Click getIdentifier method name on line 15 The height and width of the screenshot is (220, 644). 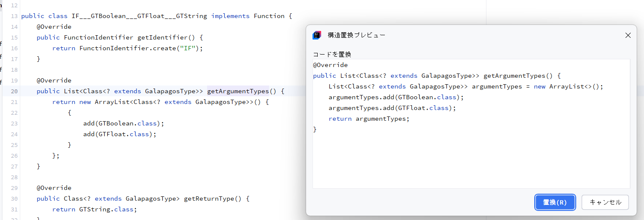click(163, 37)
